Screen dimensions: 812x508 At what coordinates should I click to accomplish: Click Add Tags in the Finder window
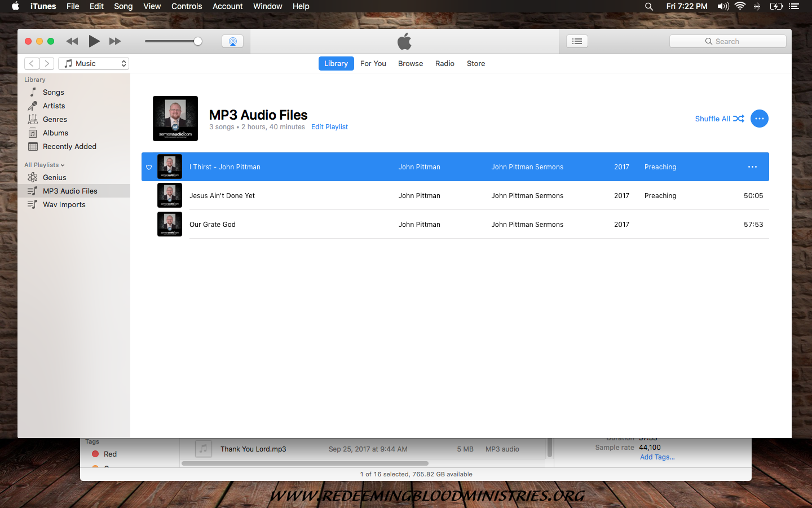[x=657, y=457]
